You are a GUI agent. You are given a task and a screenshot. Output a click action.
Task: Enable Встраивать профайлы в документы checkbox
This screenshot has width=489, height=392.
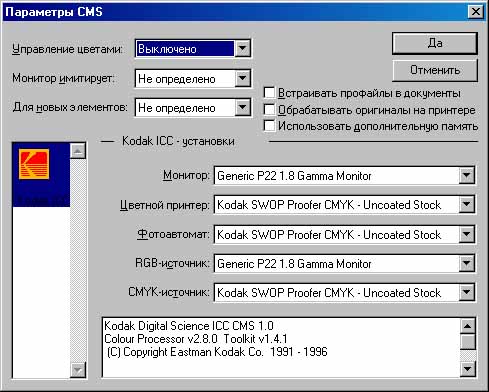[269, 93]
